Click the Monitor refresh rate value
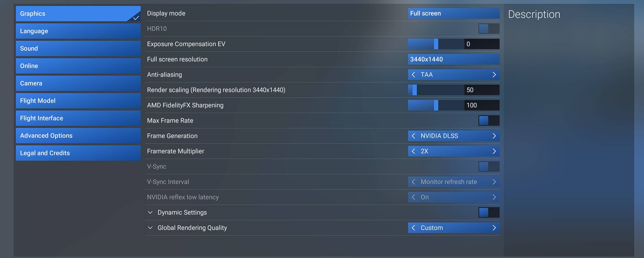644x258 pixels. tap(449, 182)
